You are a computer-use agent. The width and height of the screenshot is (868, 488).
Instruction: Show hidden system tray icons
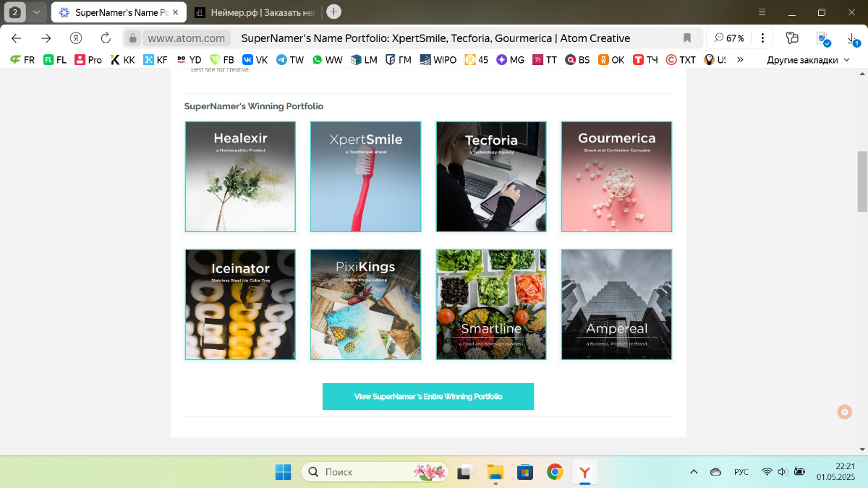click(x=694, y=472)
